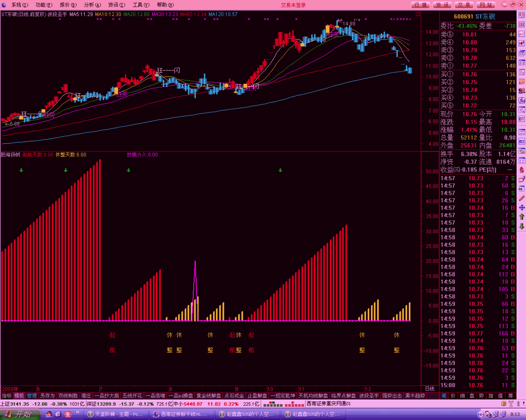The image size is (526, 420).
Task: Select the 指标 tab at bottom left
Action: coord(6,396)
